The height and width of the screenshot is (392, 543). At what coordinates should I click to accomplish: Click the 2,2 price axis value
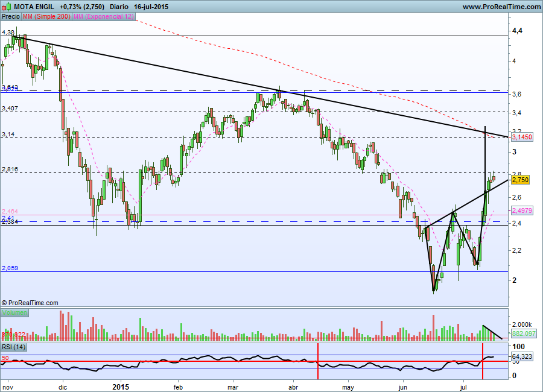[516, 250]
